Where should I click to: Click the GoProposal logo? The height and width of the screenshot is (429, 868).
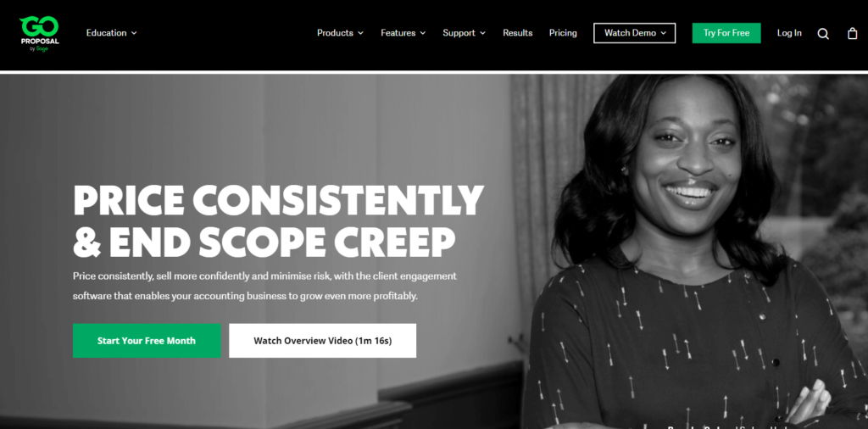39,33
